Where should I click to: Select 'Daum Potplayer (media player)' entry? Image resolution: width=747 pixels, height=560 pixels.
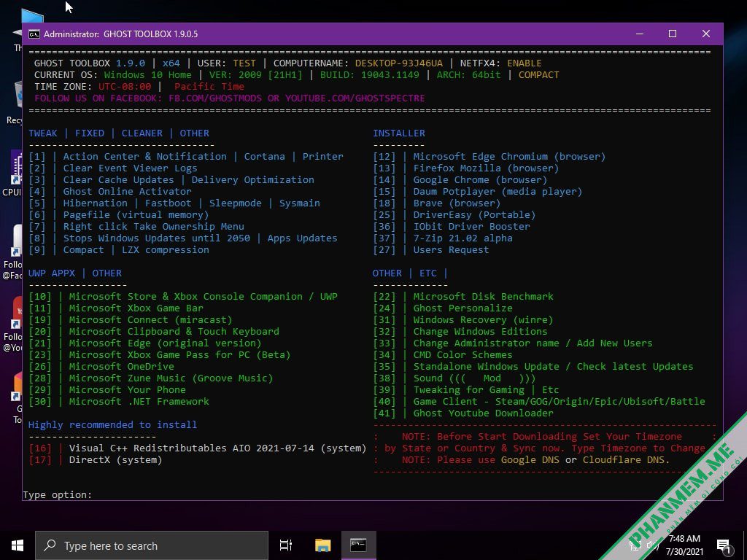(478, 192)
